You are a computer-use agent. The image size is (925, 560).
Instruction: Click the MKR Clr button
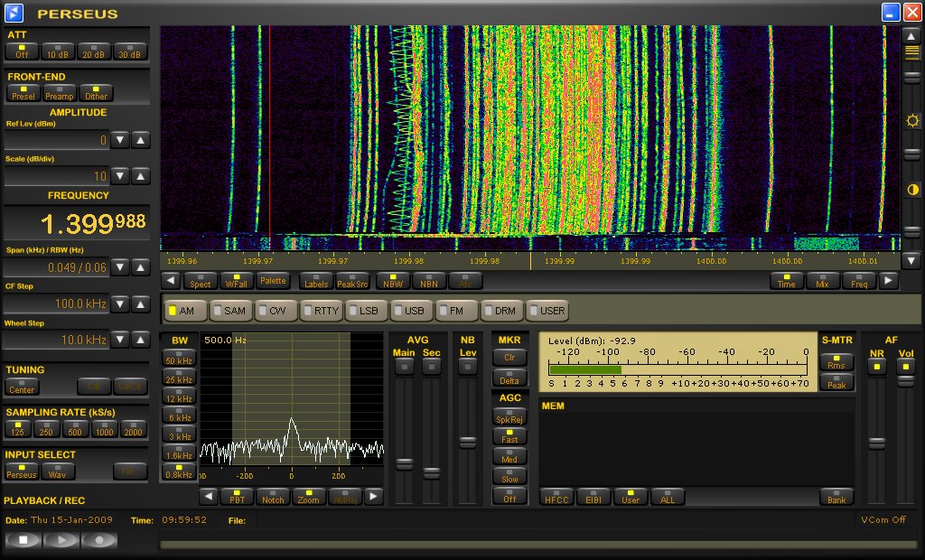(509, 357)
